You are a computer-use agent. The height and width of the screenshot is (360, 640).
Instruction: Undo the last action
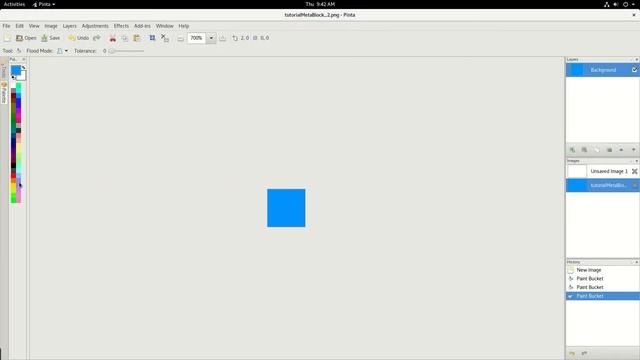pyautogui.click(x=79, y=38)
